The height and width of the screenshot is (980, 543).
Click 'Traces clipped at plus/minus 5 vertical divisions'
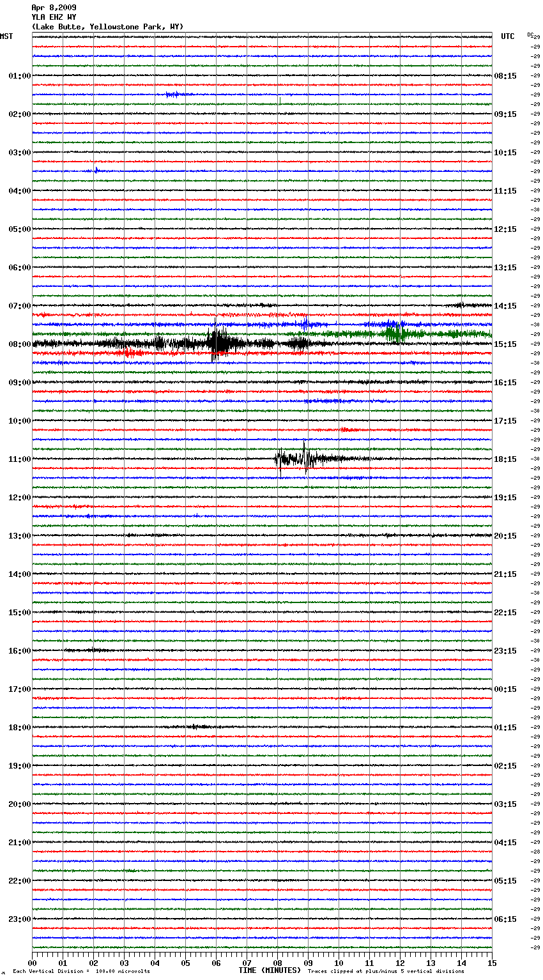(x=386, y=971)
